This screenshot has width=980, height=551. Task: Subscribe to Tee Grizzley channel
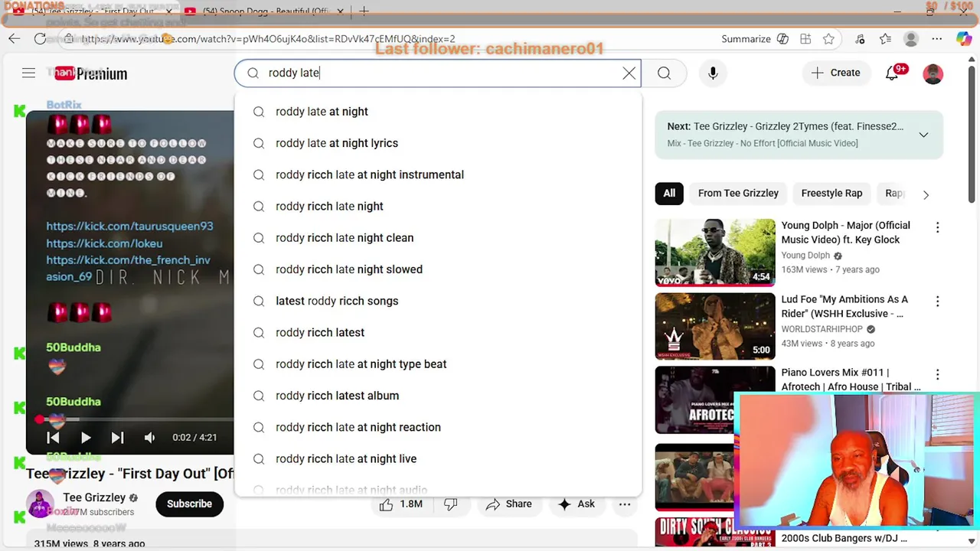point(189,504)
